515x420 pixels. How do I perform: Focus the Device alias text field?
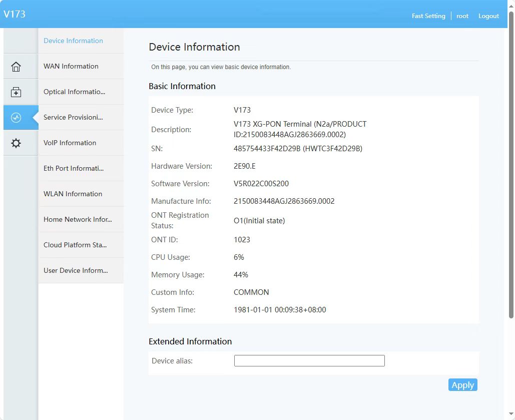pyautogui.click(x=309, y=360)
